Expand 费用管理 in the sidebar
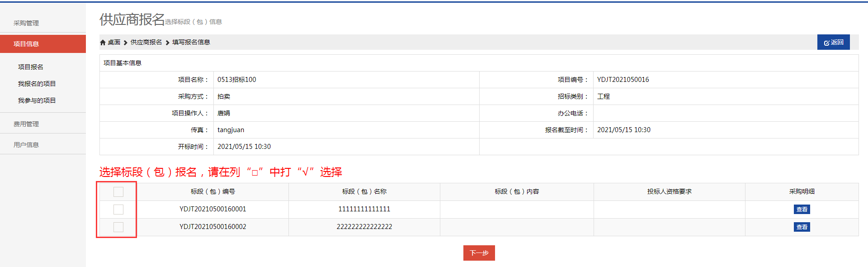868x267 pixels. click(26, 124)
